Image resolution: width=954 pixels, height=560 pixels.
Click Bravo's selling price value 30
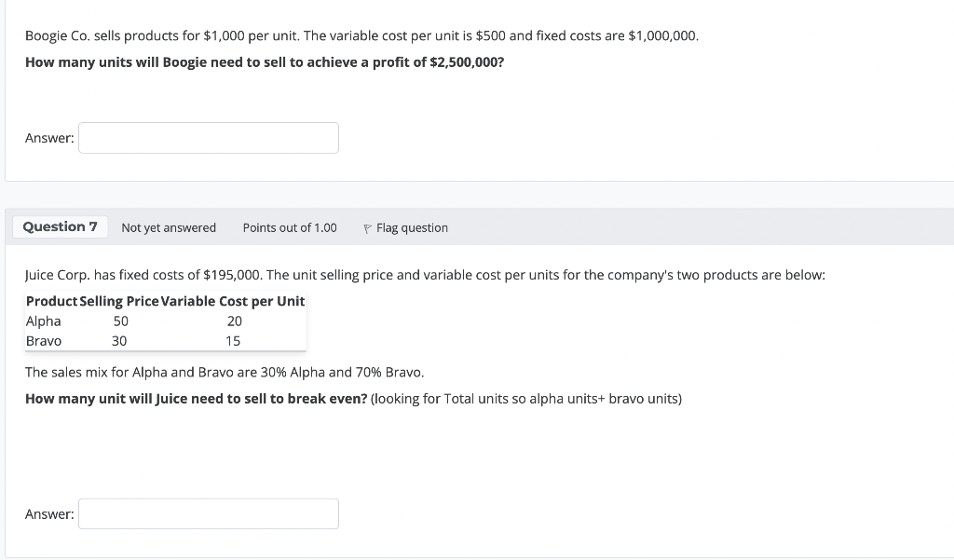119,341
